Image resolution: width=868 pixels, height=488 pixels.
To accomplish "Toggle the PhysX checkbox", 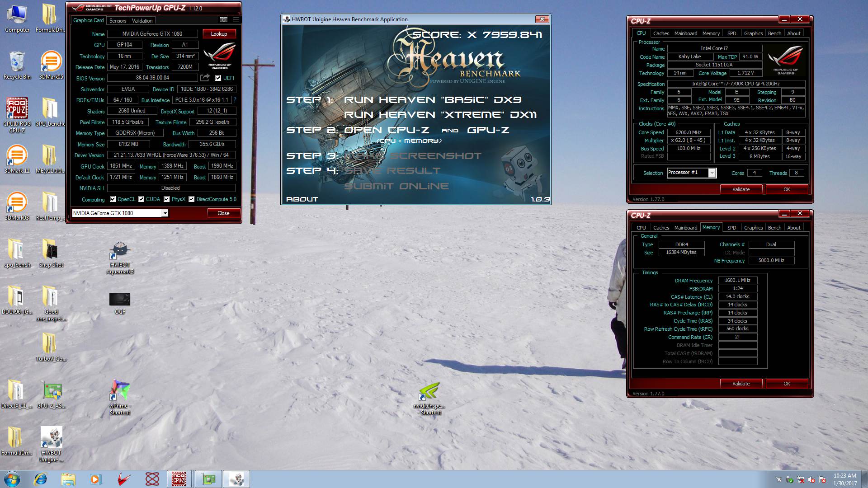I will pos(167,199).
